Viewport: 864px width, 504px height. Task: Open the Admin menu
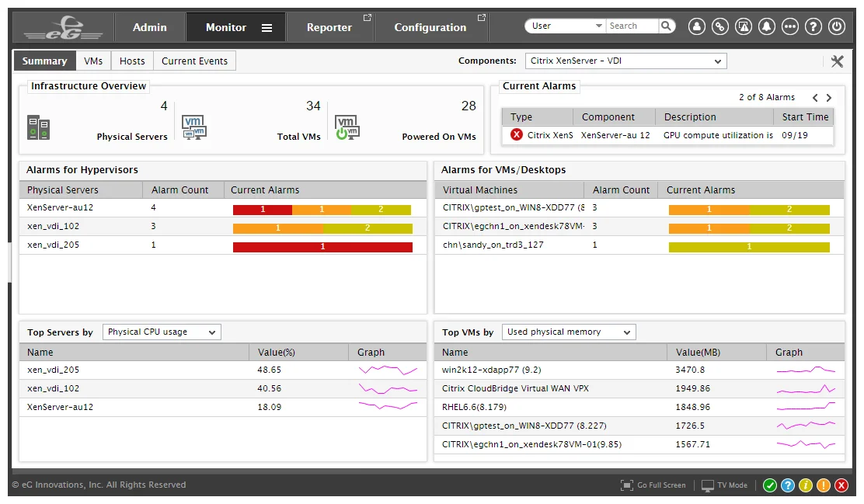coord(149,27)
